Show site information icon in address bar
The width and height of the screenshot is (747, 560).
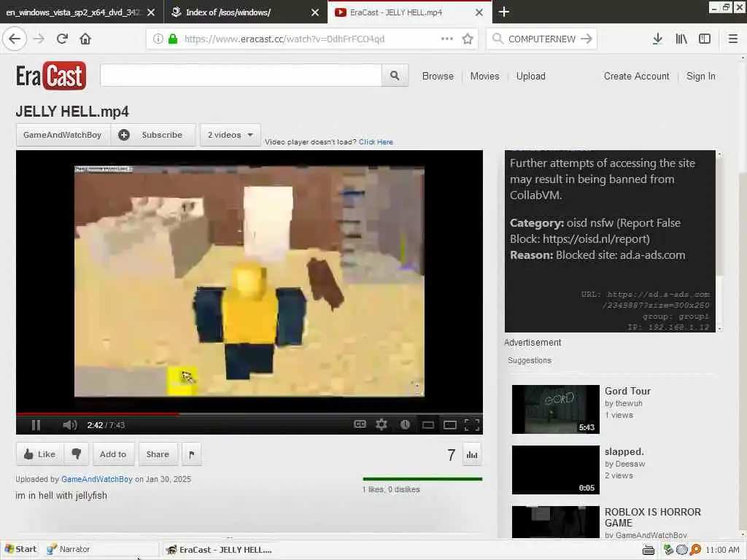(158, 39)
